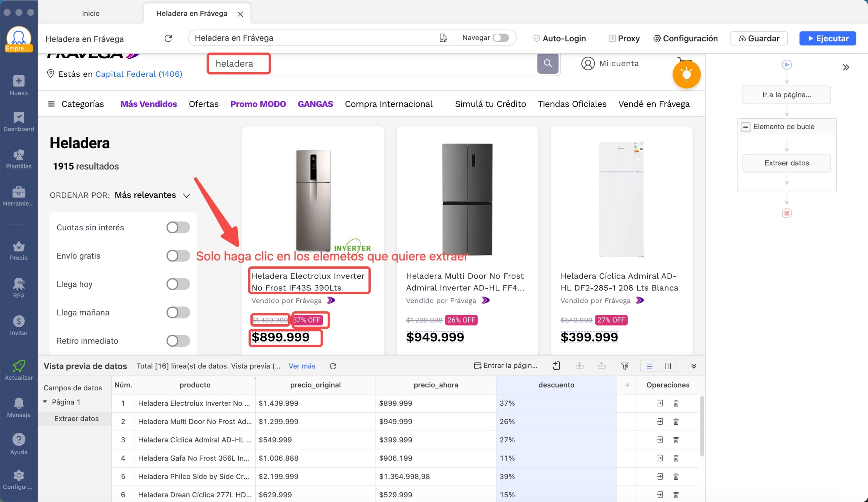
Task: Toggle the Navegar switch in the top bar
Action: (x=501, y=38)
